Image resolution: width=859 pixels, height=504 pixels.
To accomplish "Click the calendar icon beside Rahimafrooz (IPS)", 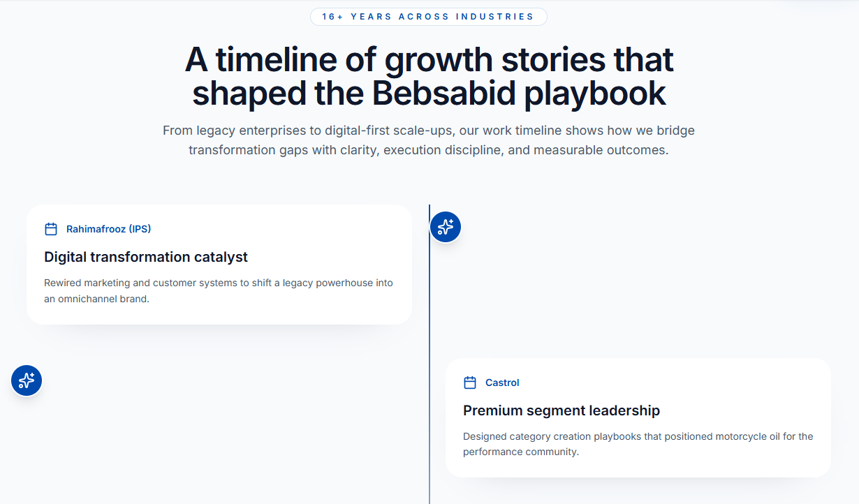I will [x=51, y=229].
